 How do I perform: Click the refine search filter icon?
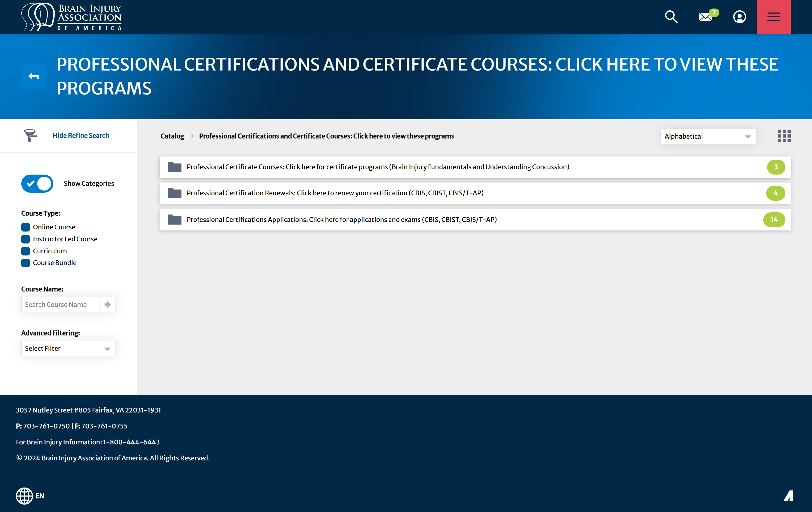[x=30, y=135]
